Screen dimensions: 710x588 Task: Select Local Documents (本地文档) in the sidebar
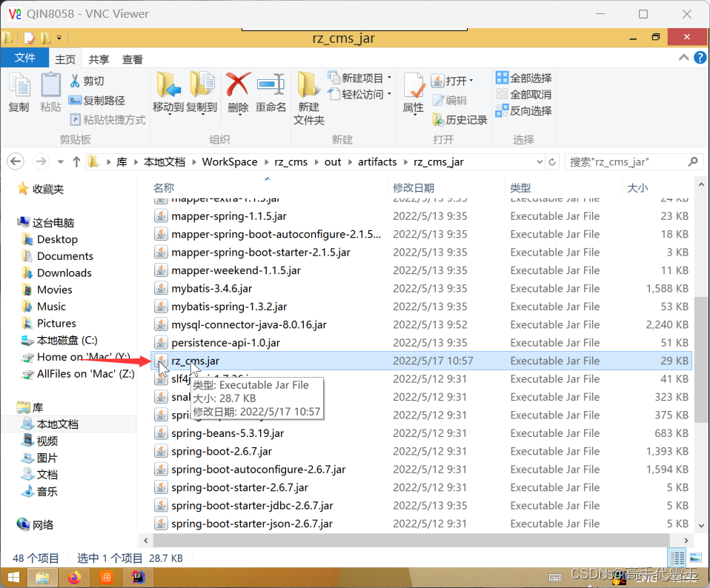50,424
